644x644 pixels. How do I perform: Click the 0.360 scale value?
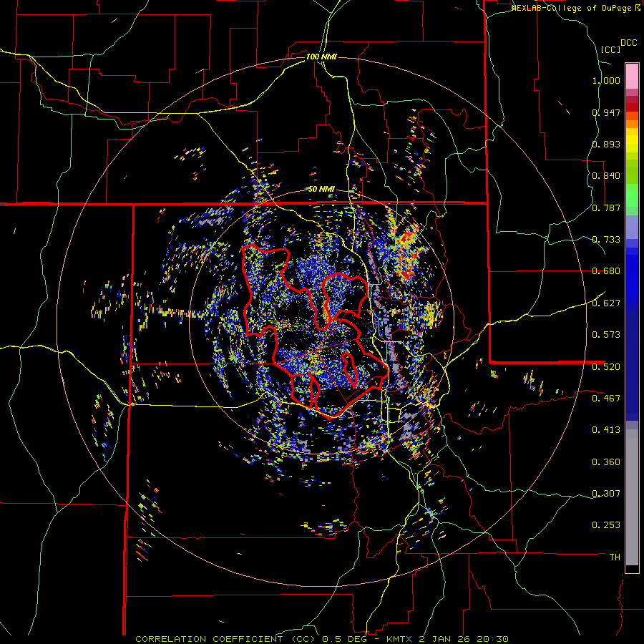606,462
